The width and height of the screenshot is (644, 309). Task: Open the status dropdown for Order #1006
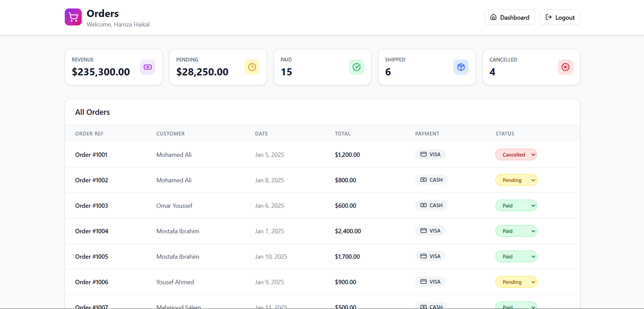click(x=516, y=282)
